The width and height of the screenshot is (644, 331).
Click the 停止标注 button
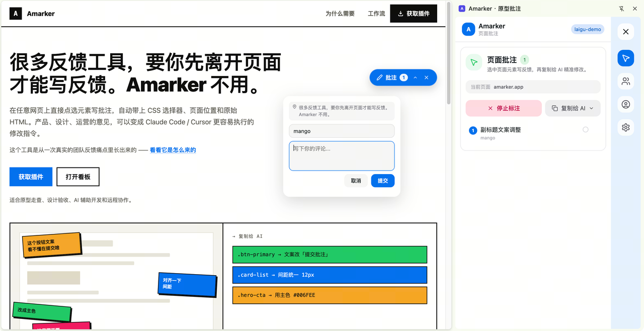tap(504, 108)
